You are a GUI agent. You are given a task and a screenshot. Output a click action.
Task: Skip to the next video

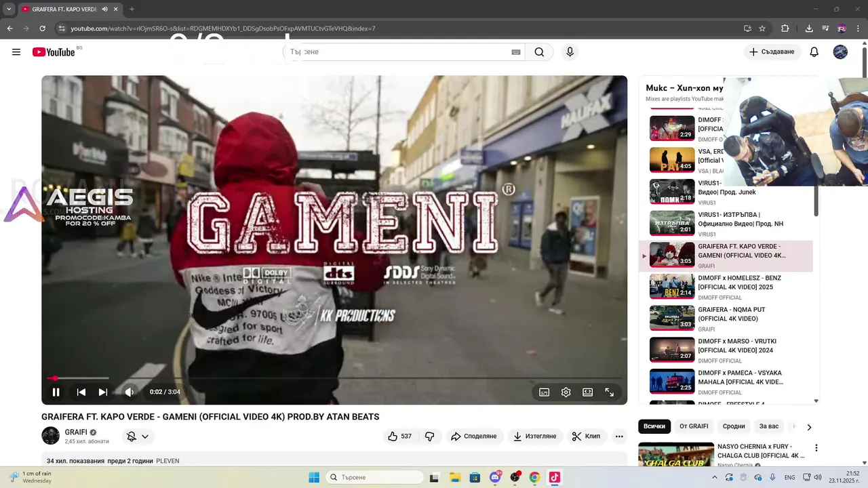103,392
